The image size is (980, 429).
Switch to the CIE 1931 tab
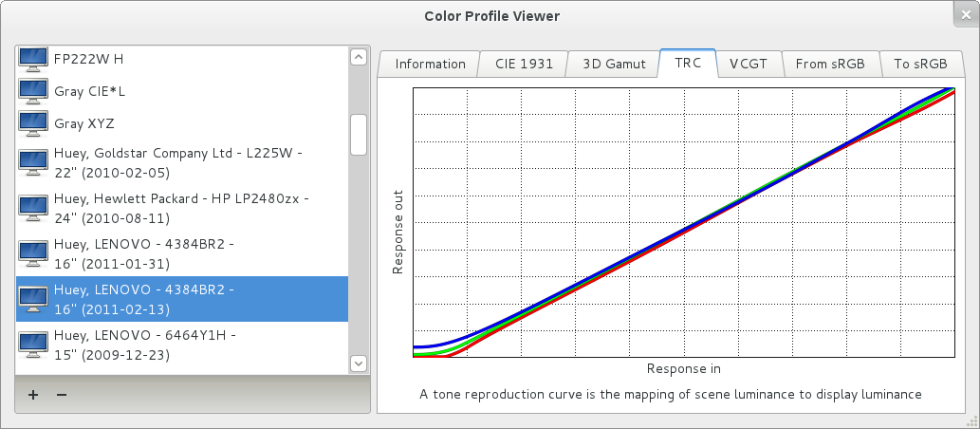click(x=523, y=65)
